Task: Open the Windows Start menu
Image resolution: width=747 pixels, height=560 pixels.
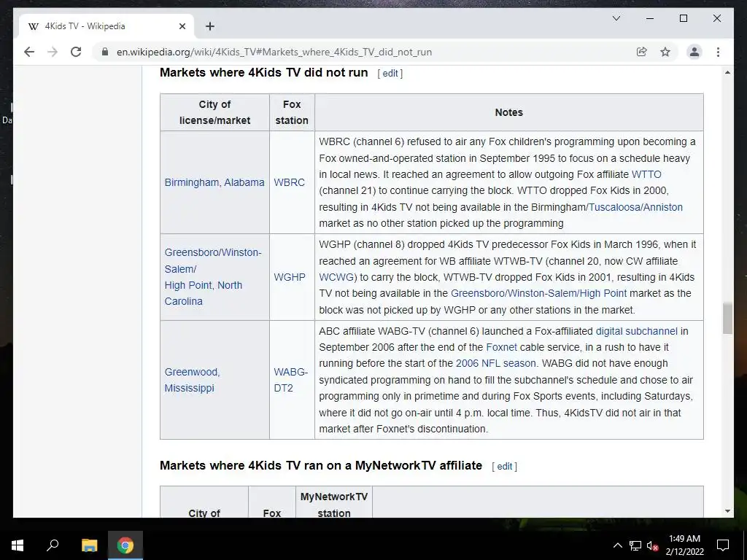Action: point(18,545)
